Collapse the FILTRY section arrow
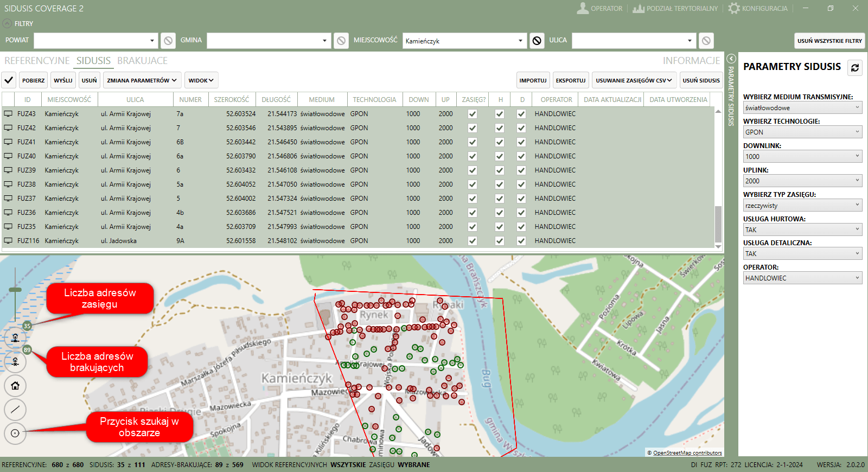 (7, 24)
